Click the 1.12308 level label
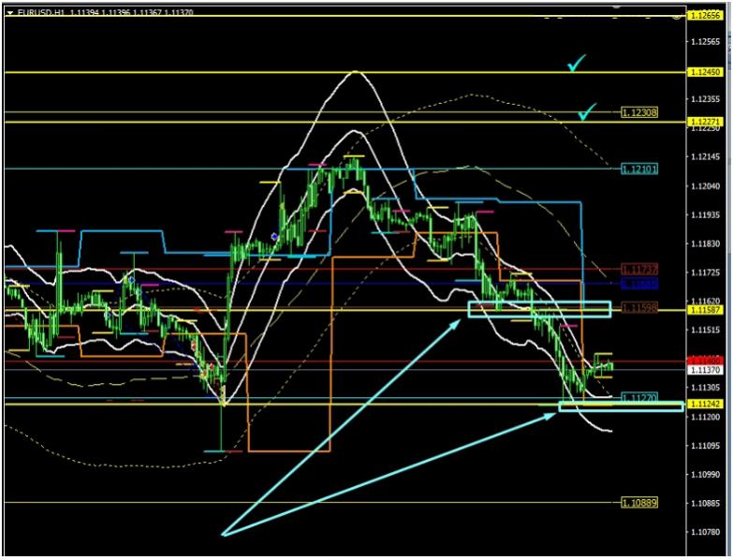Screen dimensions: 733x560 pyautogui.click(x=639, y=112)
